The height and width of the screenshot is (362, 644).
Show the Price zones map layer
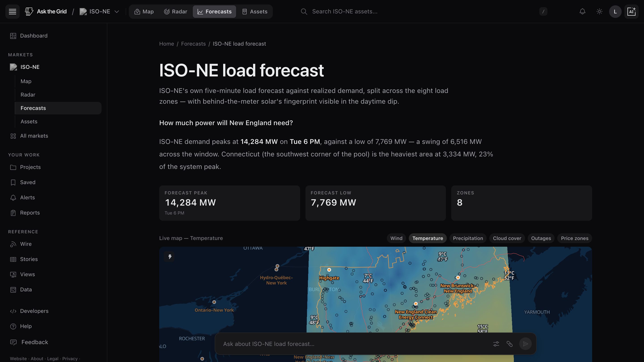tap(574, 238)
